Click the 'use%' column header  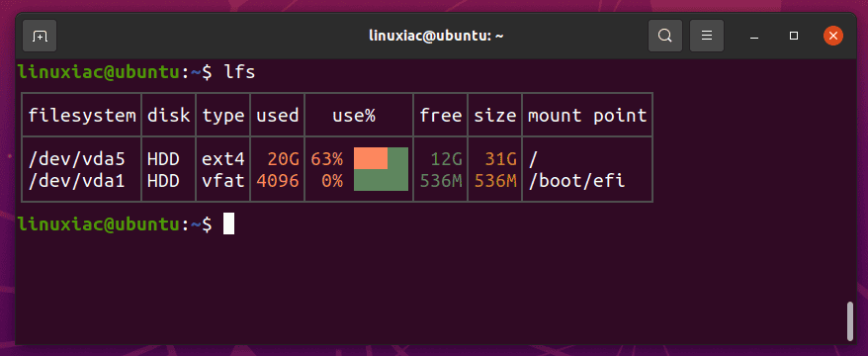pyautogui.click(x=354, y=116)
